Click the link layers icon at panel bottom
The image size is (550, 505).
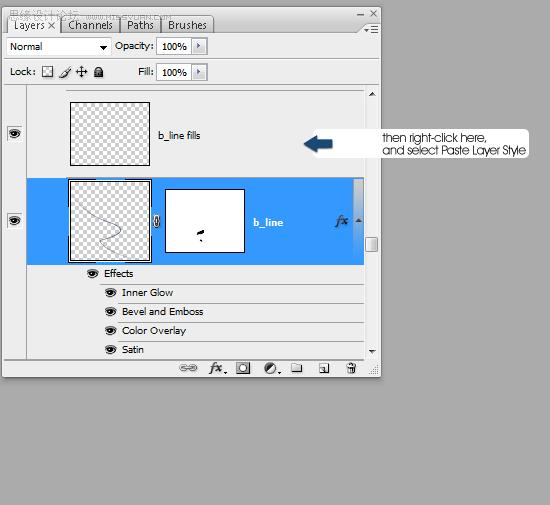tap(188, 368)
